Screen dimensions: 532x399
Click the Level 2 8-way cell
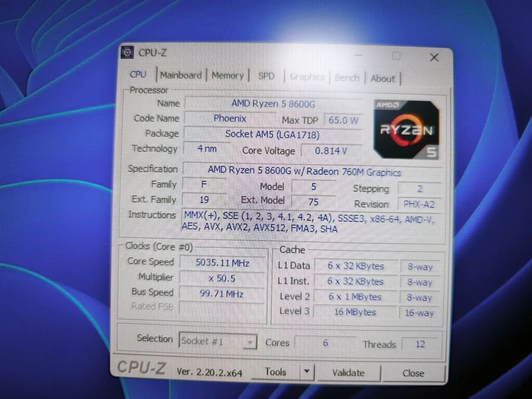419,298
